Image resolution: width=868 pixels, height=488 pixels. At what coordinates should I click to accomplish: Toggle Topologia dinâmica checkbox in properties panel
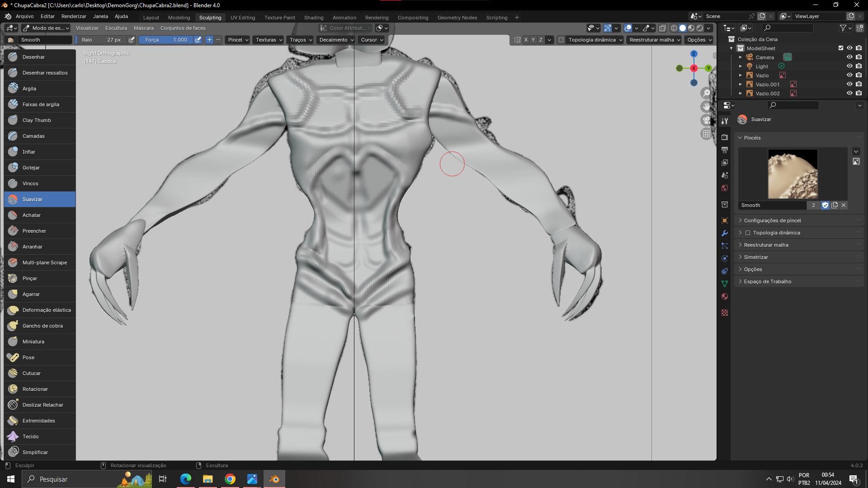[x=748, y=233]
